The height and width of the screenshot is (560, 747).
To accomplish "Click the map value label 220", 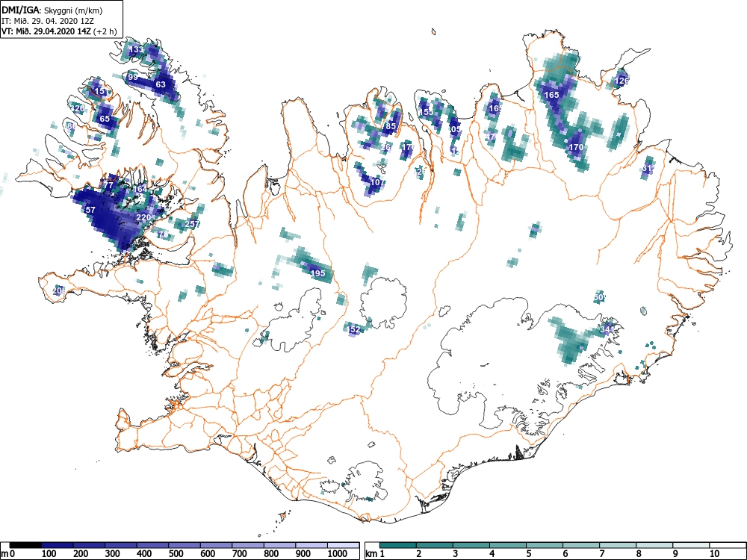I will (143, 217).
